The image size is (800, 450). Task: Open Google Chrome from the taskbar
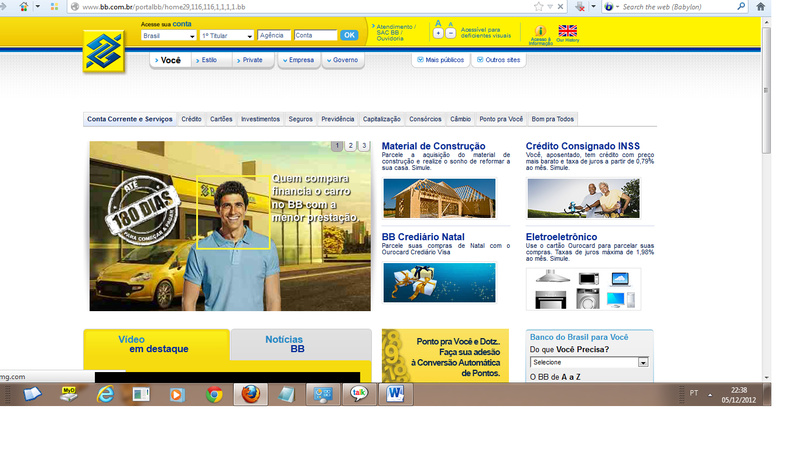tap(214, 394)
